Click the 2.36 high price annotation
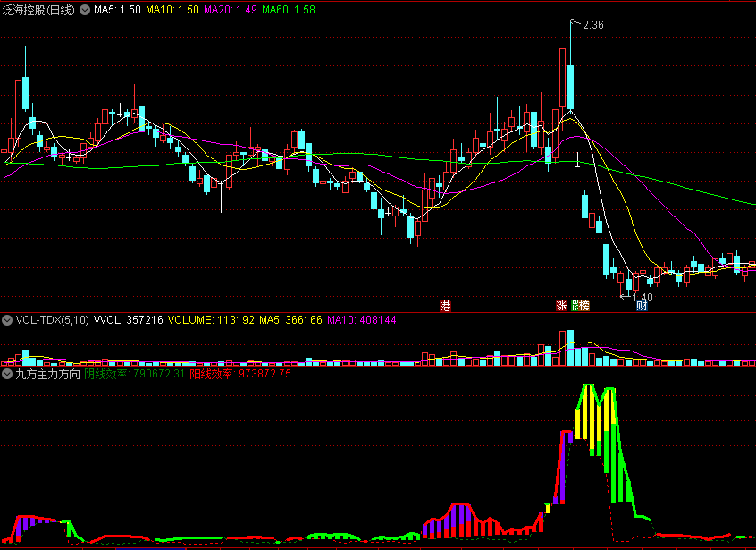This screenshot has height=550, width=756. [x=593, y=25]
